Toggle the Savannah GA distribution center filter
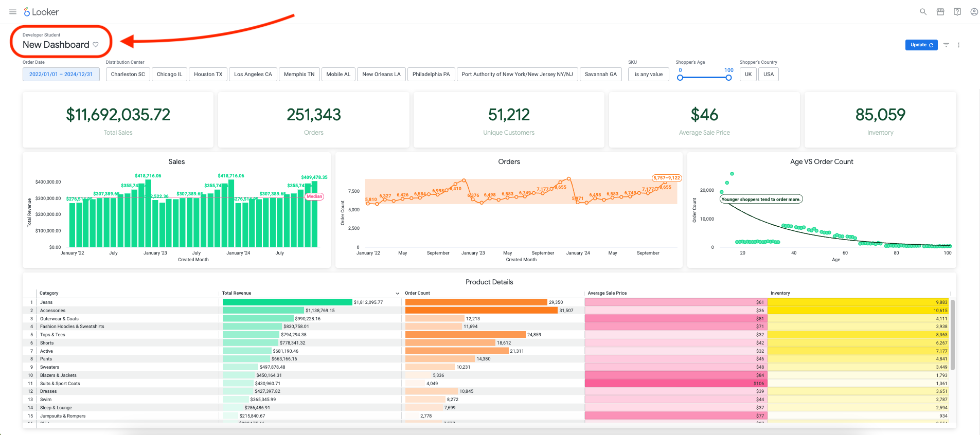This screenshot has height=435, width=980. pos(600,74)
